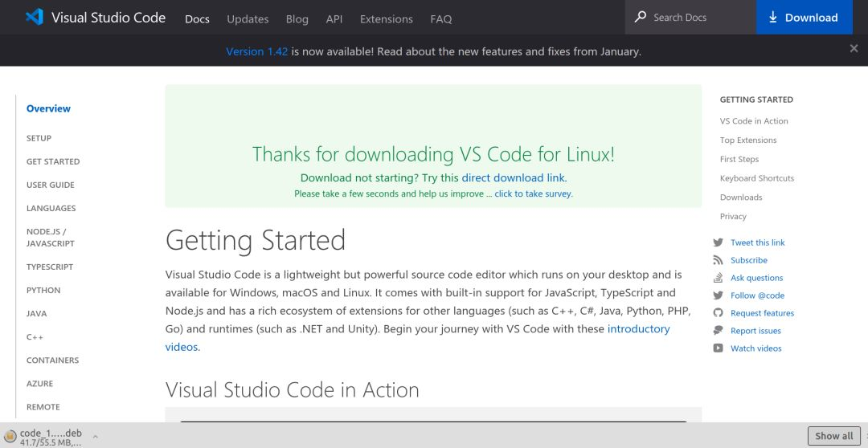Image resolution: width=868 pixels, height=448 pixels.
Task: Click the Subscribe link
Action: click(749, 260)
